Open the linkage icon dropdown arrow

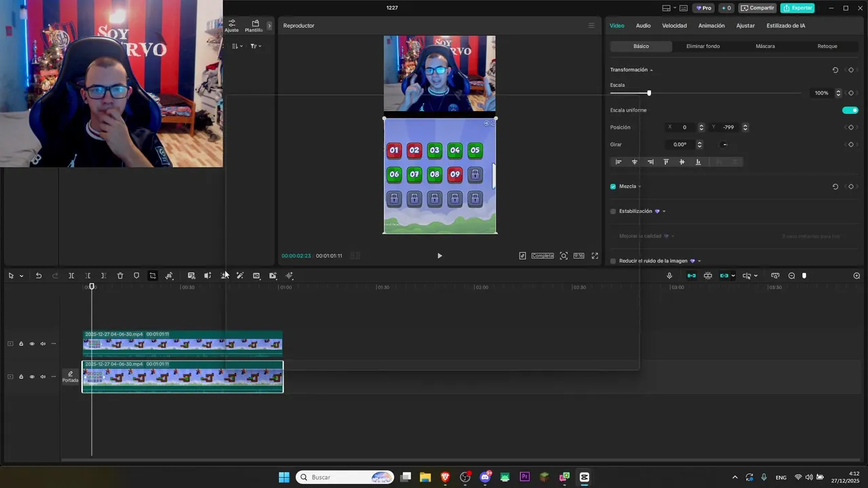click(x=733, y=276)
